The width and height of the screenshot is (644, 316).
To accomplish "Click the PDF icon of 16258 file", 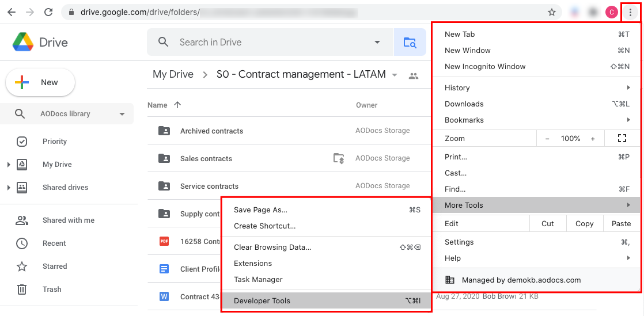I will 164,241.
